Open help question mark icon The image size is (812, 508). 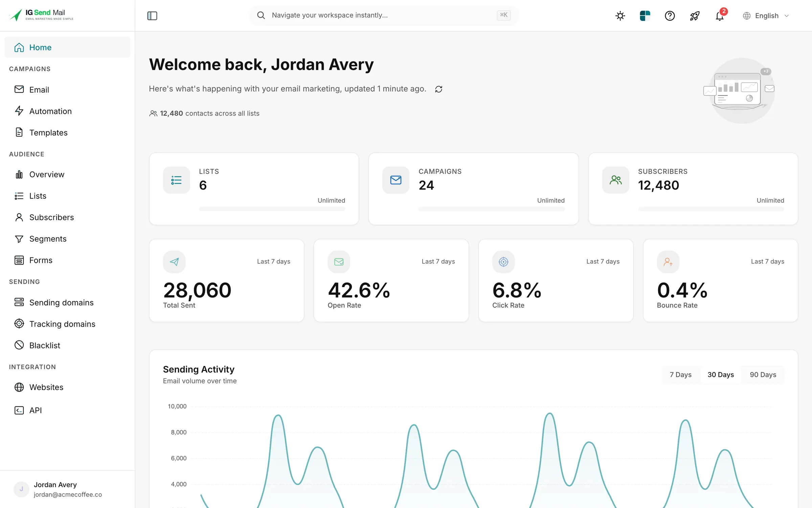pos(670,16)
